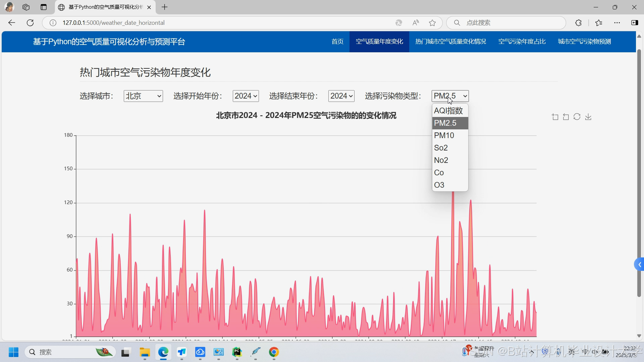
Task: Switch to the 首页 navigation item
Action: [x=337, y=42]
